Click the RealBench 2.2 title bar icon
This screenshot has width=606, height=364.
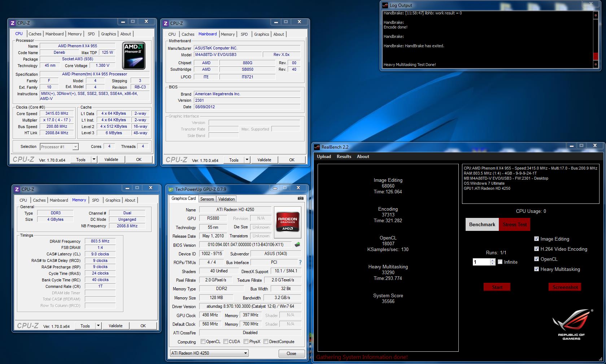click(317, 147)
